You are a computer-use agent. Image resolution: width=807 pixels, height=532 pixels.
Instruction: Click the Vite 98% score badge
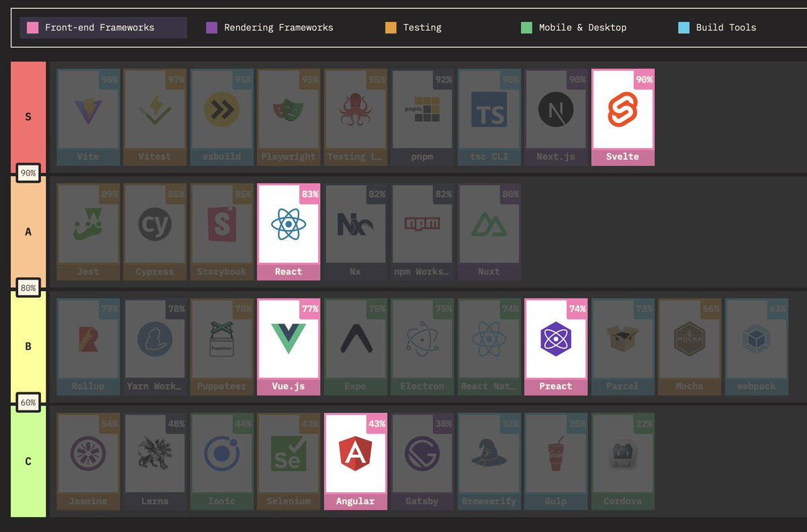tap(110, 79)
